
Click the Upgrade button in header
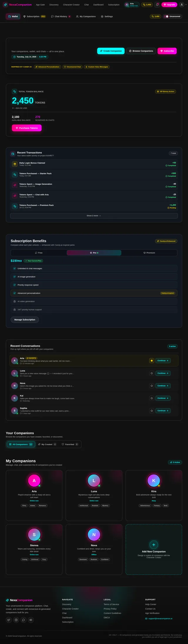169,5
